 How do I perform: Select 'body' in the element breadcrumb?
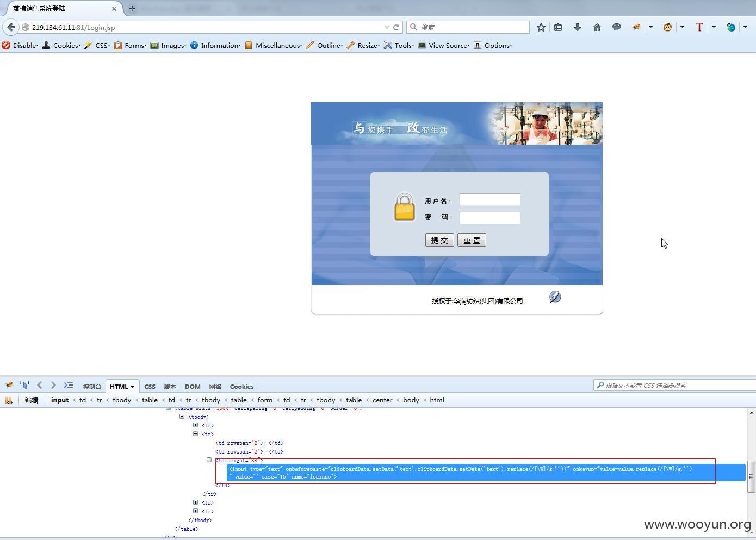tap(411, 400)
